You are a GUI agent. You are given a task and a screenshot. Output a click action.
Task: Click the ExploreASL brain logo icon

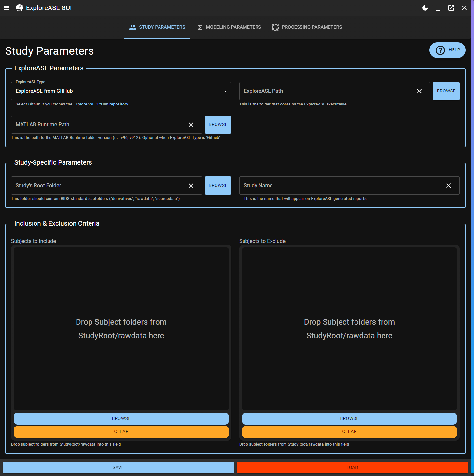point(20,8)
